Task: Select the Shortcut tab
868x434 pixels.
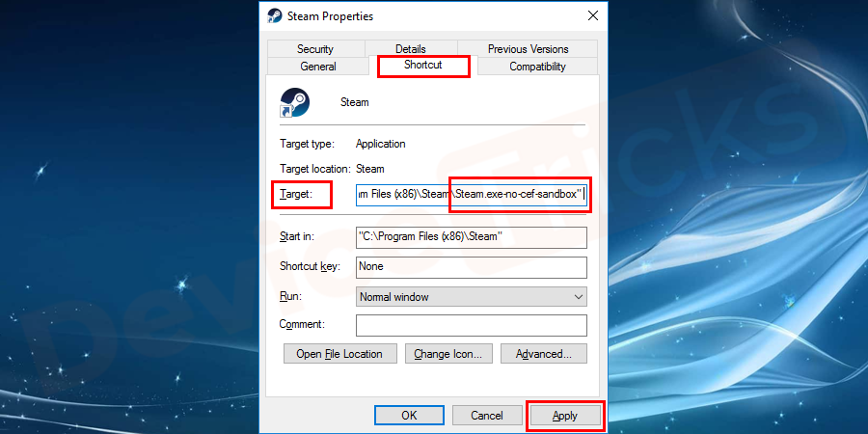Action: [x=423, y=65]
